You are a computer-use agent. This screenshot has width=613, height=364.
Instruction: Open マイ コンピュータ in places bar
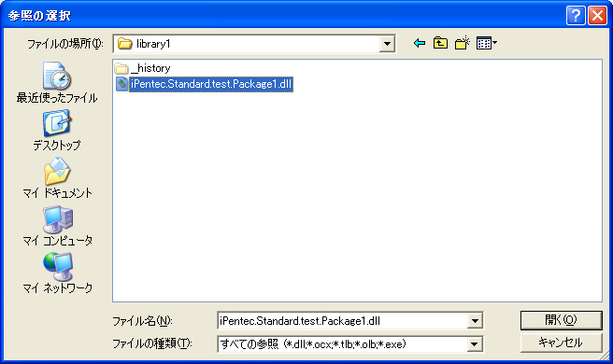pos(58,226)
